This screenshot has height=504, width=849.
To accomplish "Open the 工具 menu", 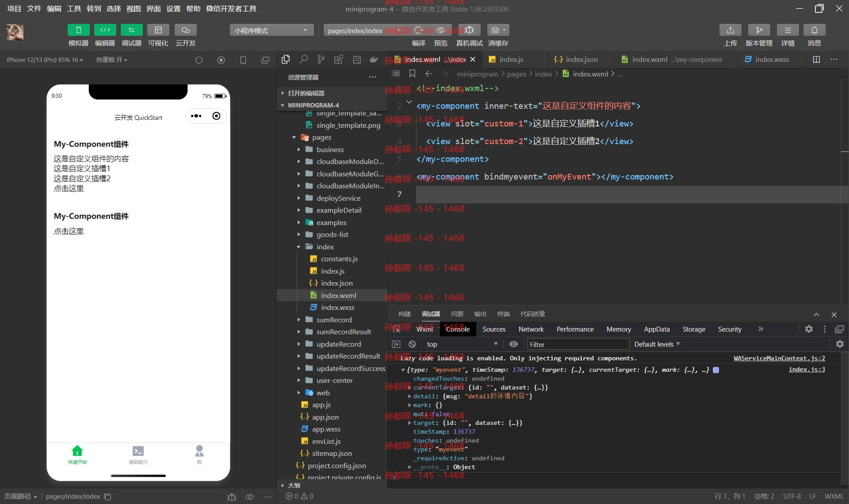I will (x=74, y=8).
